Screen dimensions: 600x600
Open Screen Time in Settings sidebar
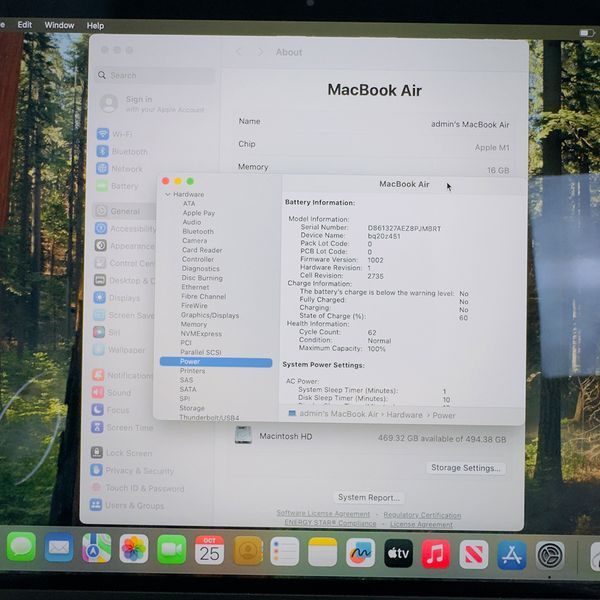coord(122,427)
